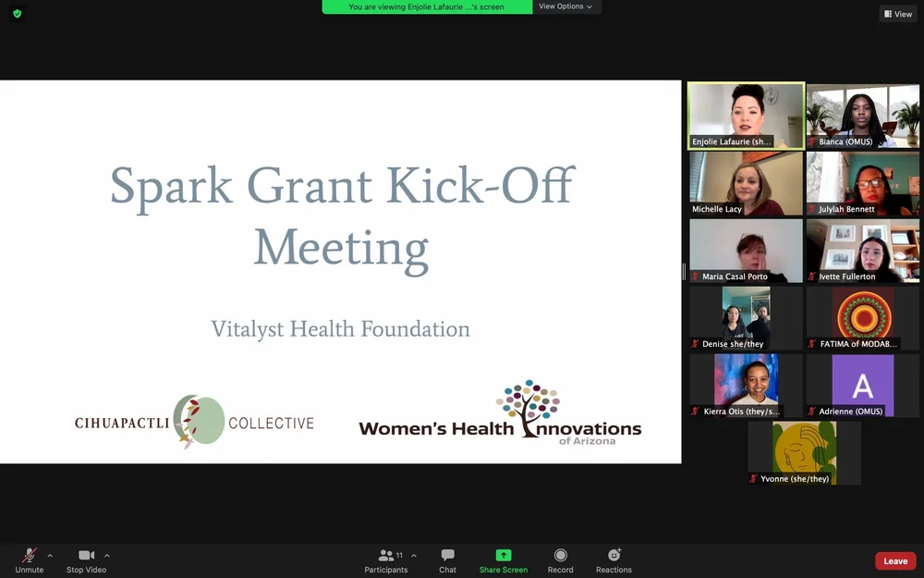The height and width of the screenshot is (578, 924).
Task: Click the Women's Health Innovations tree logo
Action: (500, 412)
